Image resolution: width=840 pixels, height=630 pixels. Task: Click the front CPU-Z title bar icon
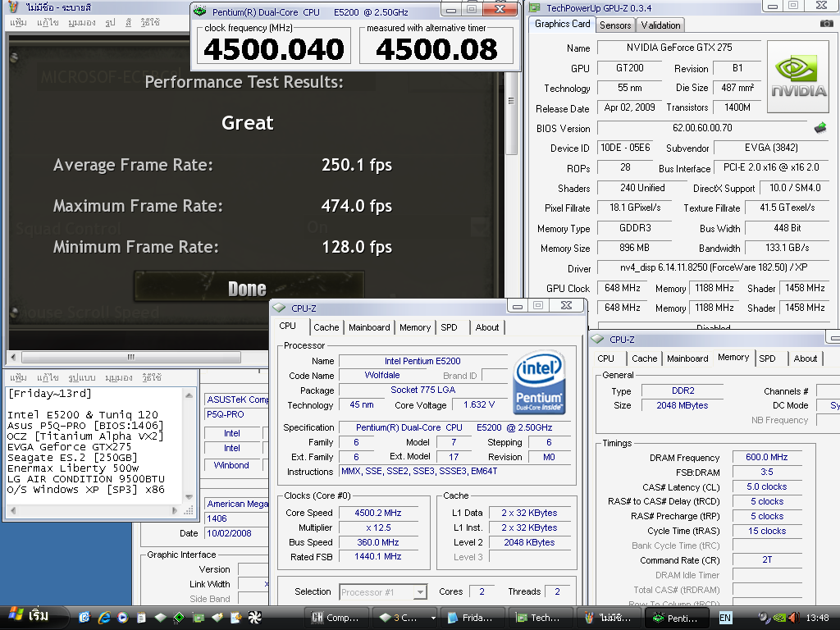[x=279, y=308]
